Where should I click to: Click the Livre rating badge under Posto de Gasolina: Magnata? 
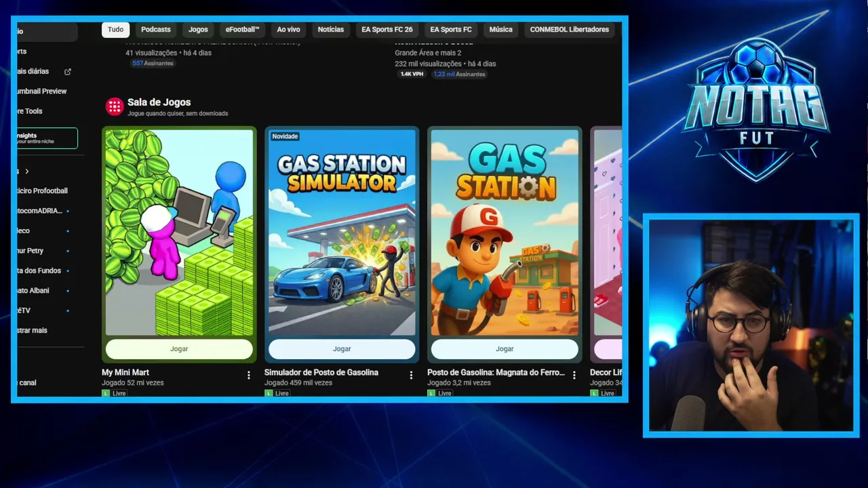coord(440,393)
